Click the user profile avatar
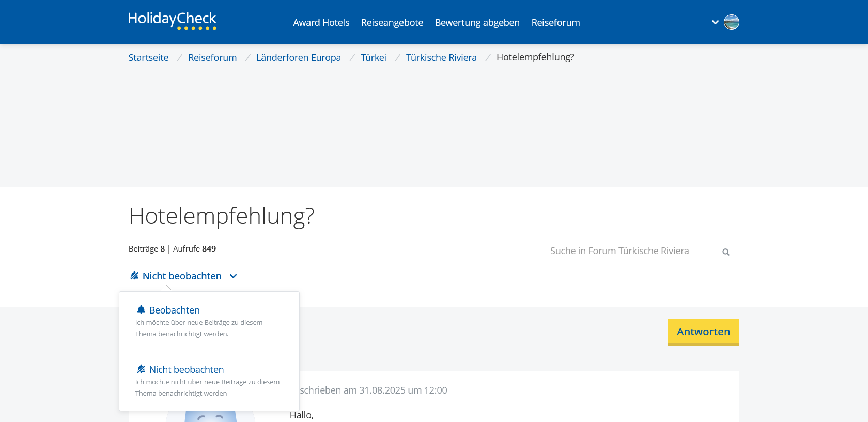Viewport: 868px width, 422px height. (731, 22)
